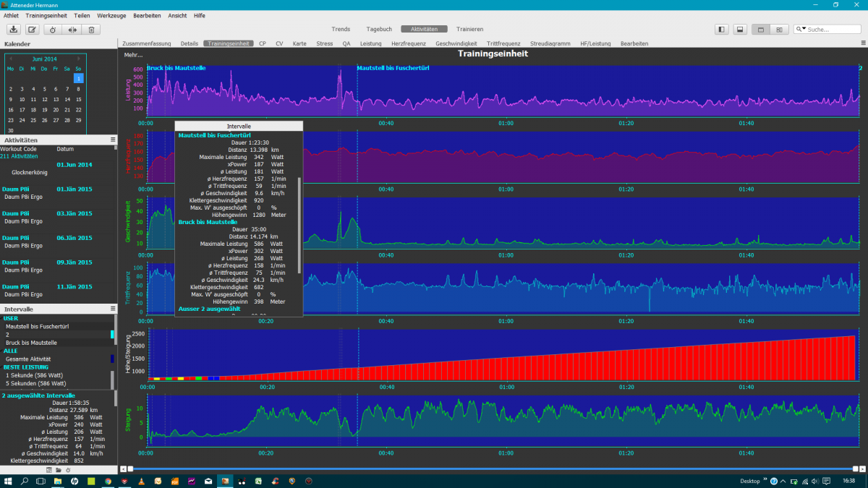Click the download/import activity toolbar icon
The height and width of the screenshot is (488, 868).
click(14, 30)
